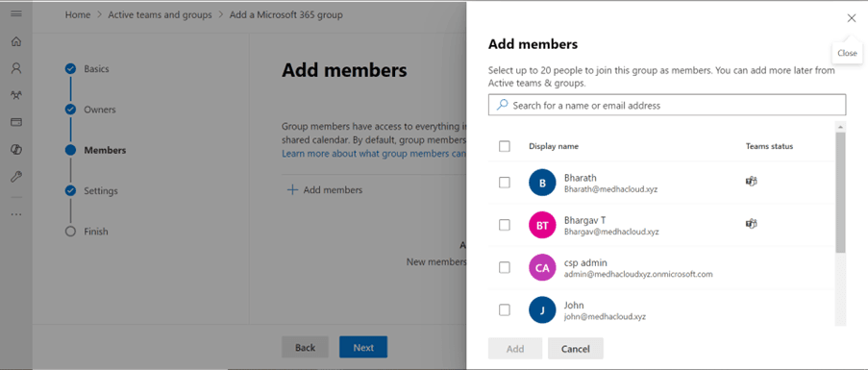Screen dimensions: 868x370
Task: Click john@medhacloud.xyz email text
Action: click(605, 317)
